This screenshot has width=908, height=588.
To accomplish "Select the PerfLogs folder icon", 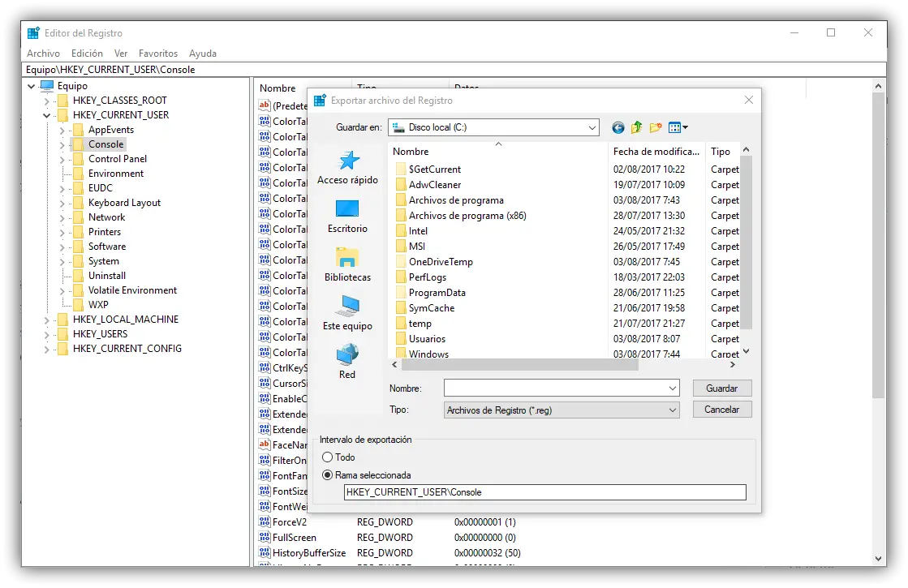I will click(401, 277).
